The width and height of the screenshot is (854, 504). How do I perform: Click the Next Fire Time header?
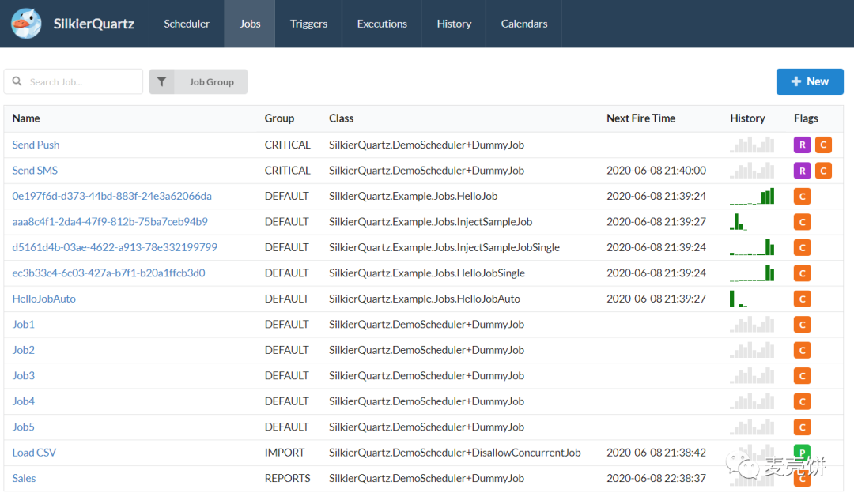point(641,118)
